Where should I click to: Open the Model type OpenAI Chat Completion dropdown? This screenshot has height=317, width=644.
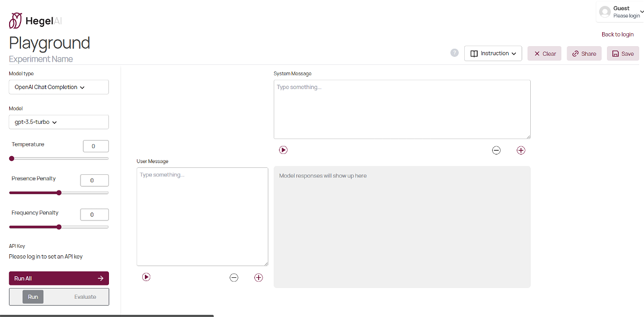59,87
